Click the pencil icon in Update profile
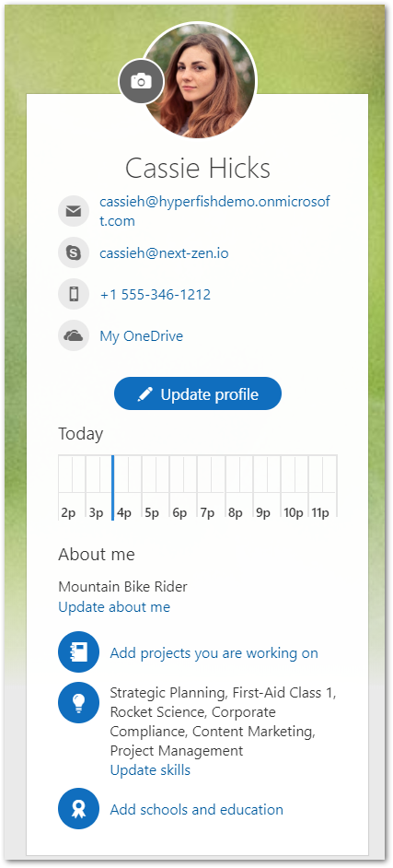393x868 pixels. [x=144, y=394]
